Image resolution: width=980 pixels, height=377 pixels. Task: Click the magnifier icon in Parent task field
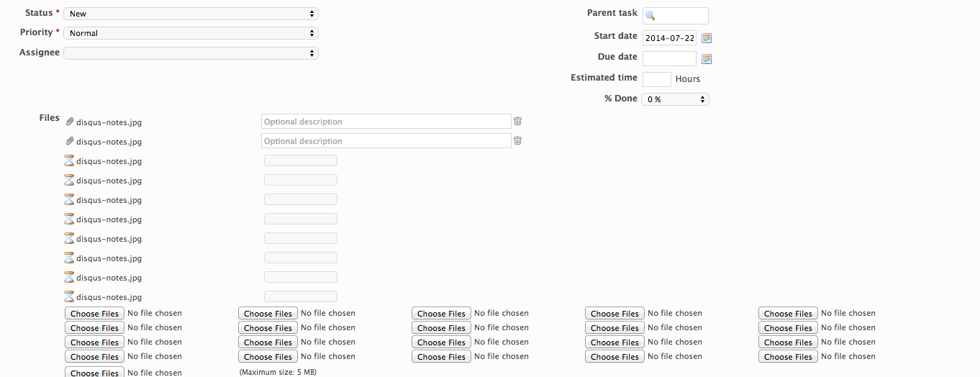650,16
